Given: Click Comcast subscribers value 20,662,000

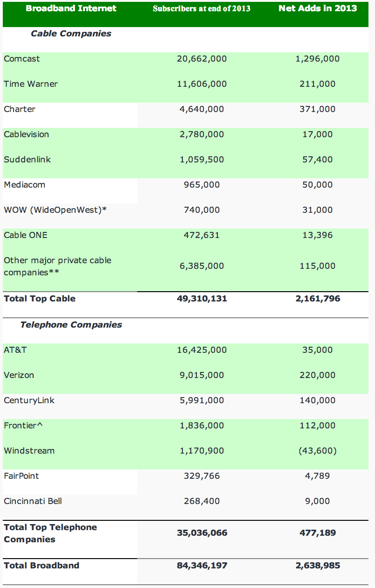Looking at the screenshot, I should click(x=202, y=59).
